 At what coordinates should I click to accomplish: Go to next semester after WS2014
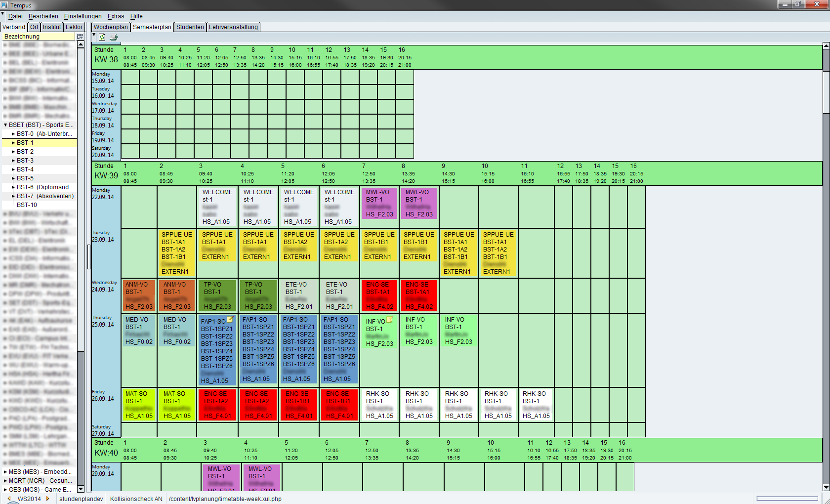pyautogui.click(x=48, y=499)
